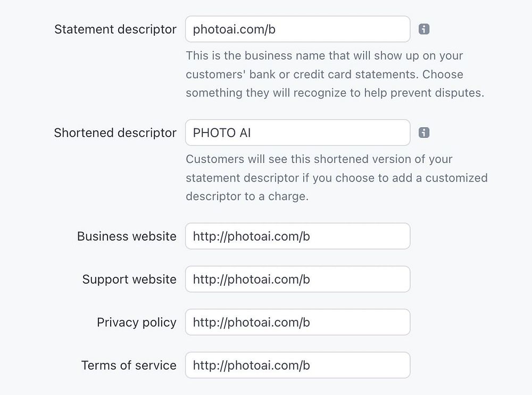
Task: Click the "descriptor to a charge." text line
Action: pyautogui.click(x=247, y=196)
